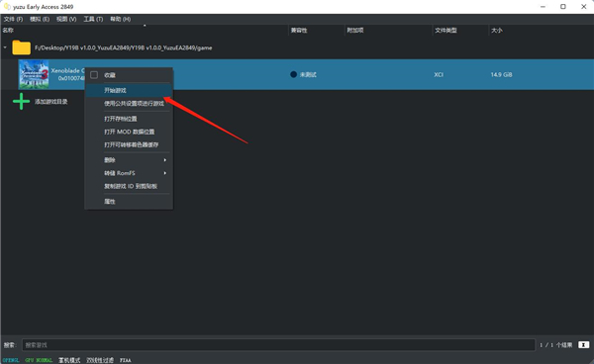Screen dimensions: 594x364
Task: Toggle the GPU NORMAL accuracy button
Action: click(x=39, y=360)
